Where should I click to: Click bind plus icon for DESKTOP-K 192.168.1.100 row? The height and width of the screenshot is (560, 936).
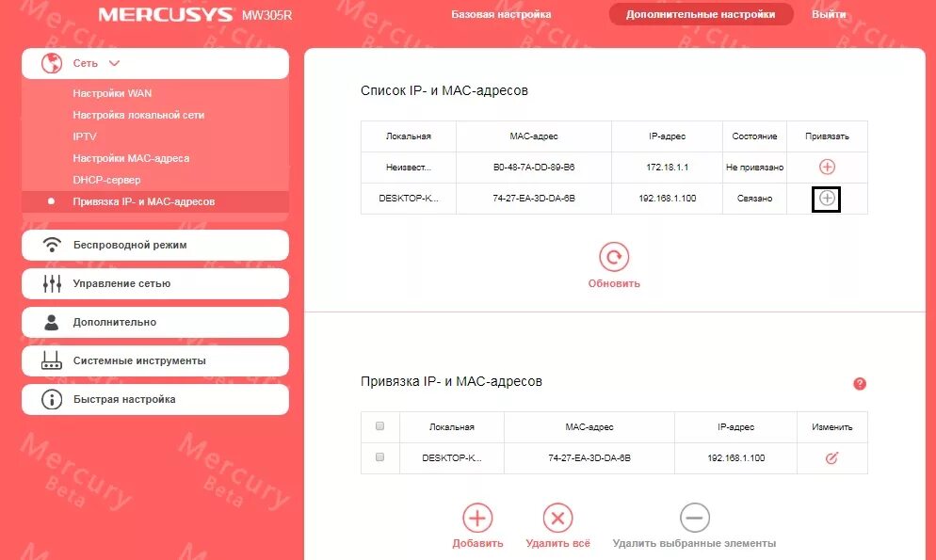827,199
